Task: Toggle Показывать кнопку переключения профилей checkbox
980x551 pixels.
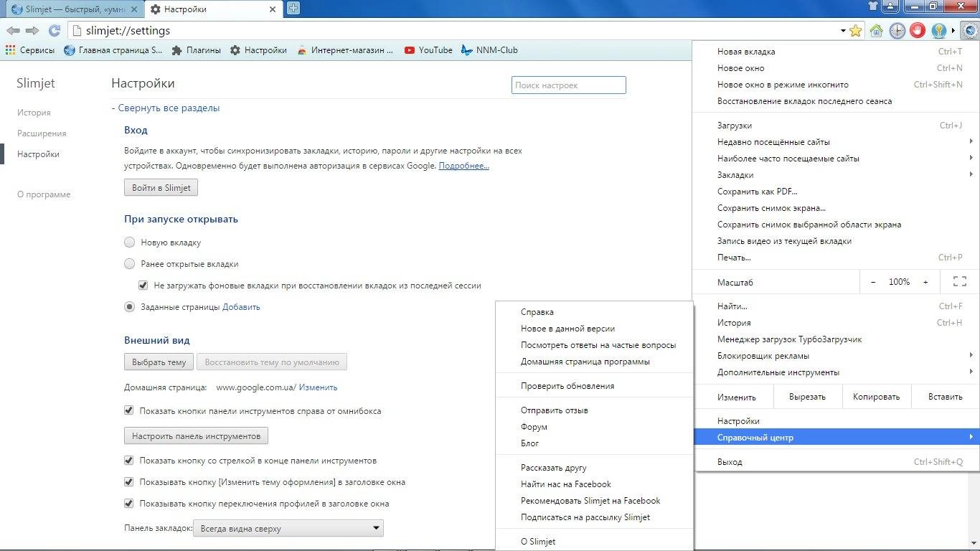Action: click(129, 503)
